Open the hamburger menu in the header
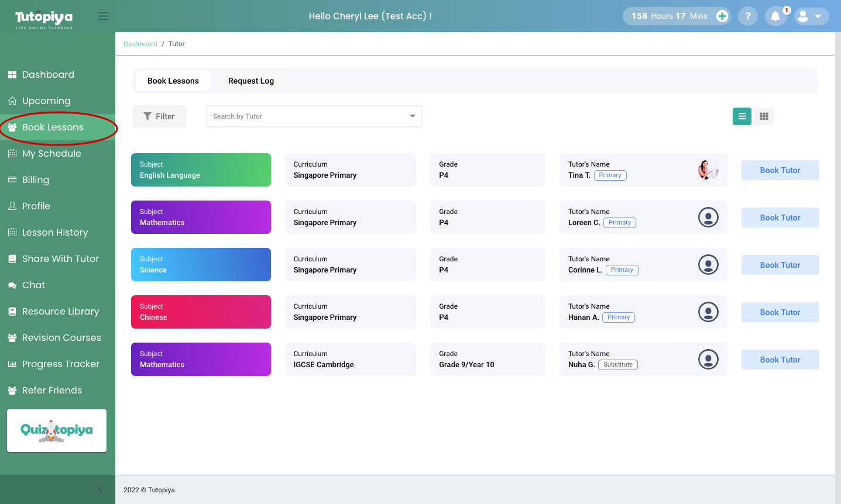The height and width of the screenshot is (504, 841). pyautogui.click(x=104, y=16)
